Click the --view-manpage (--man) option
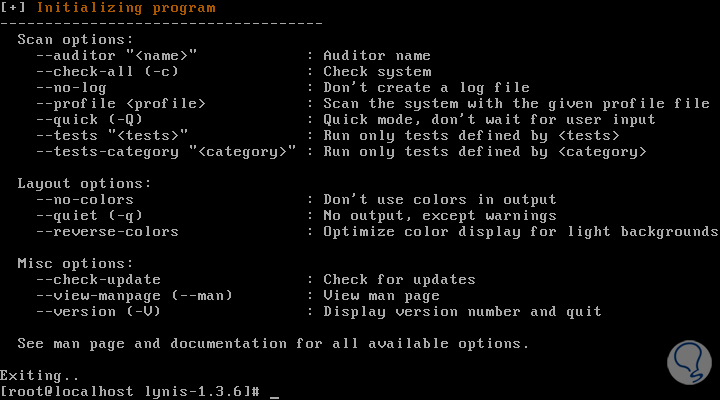This screenshot has height=400, width=720. (x=134, y=296)
